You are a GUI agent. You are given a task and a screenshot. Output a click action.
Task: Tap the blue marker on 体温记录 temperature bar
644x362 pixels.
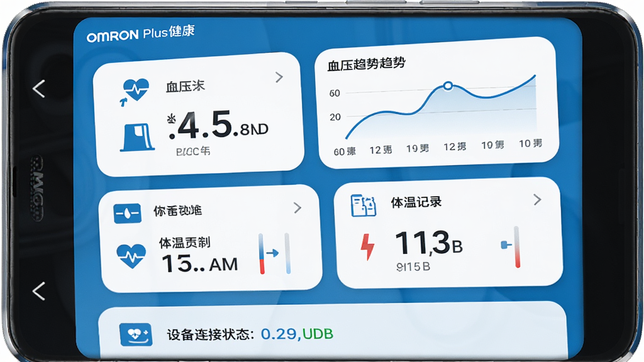(506, 245)
